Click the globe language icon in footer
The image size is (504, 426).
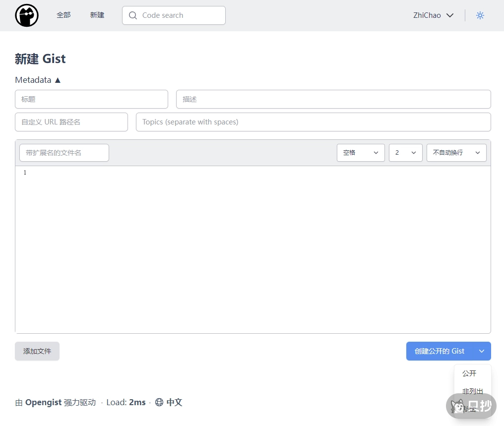[159, 402]
